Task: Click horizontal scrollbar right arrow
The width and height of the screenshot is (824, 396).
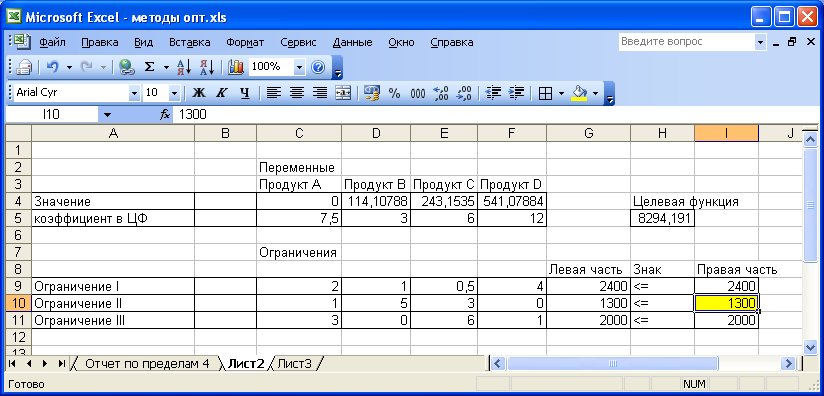Action: (x=788, y=363)
